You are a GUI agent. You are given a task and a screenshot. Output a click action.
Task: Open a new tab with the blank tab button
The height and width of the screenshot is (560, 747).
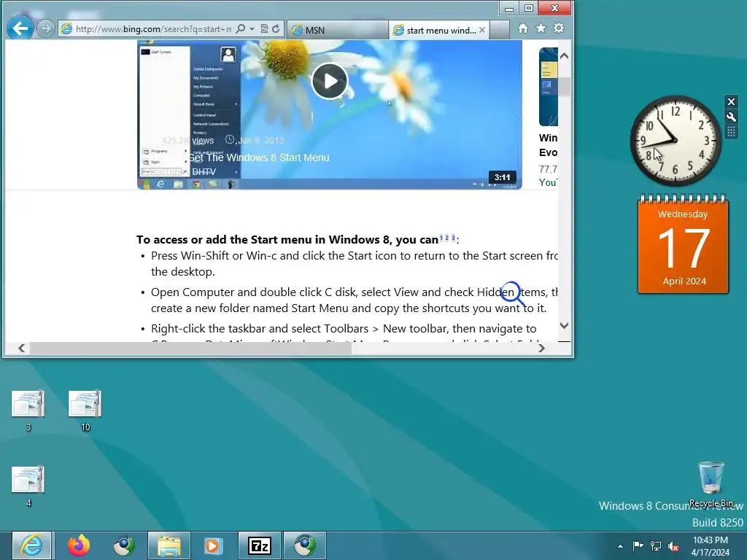(x=500, y=30)
